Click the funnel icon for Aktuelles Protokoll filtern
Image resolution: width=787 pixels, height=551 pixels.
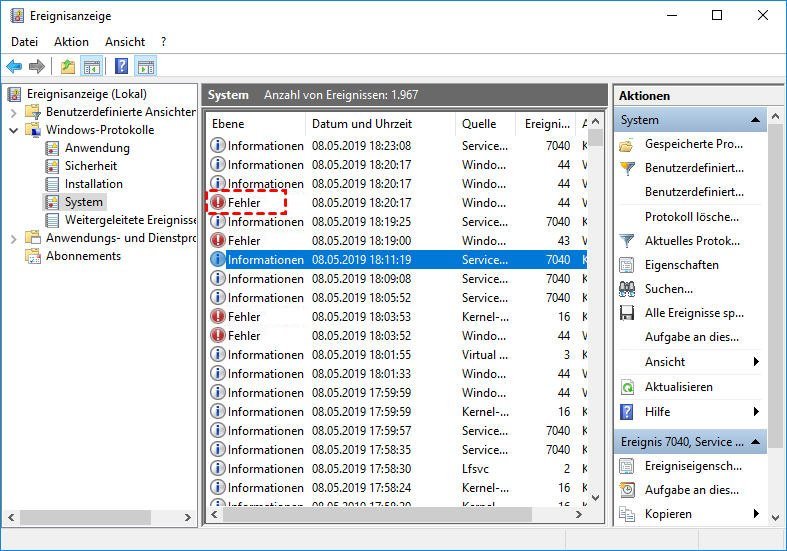[x=627, y=241]
